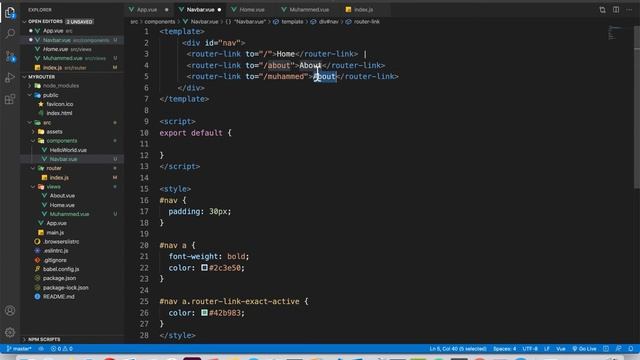Open Home.vue in the views folder tree
This screenshot has width=640, height=360.
click(x=62, y=205)
